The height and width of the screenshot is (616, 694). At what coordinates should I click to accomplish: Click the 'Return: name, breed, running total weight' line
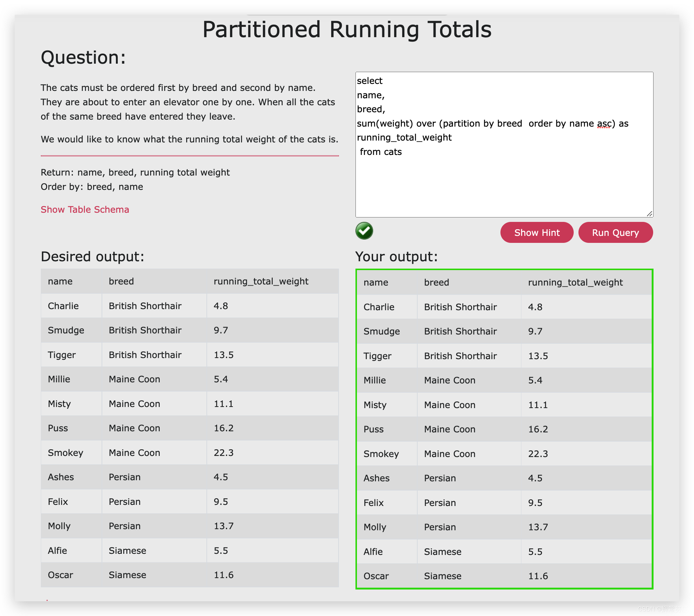click(135, 172)
